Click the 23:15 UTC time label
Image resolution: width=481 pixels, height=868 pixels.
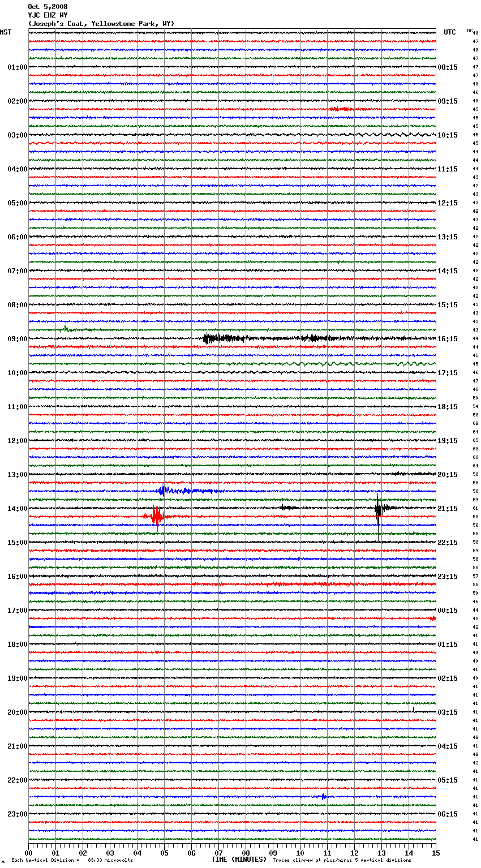(448, 577)
